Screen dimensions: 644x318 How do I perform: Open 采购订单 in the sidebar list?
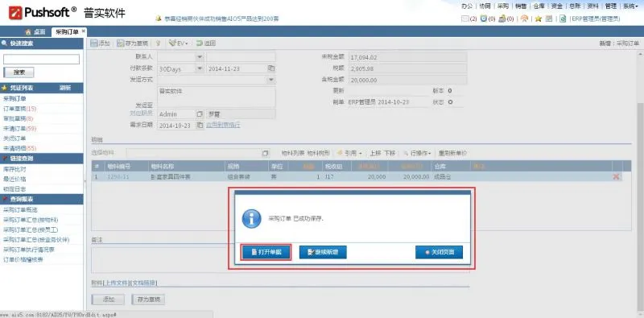click(14, 98)
